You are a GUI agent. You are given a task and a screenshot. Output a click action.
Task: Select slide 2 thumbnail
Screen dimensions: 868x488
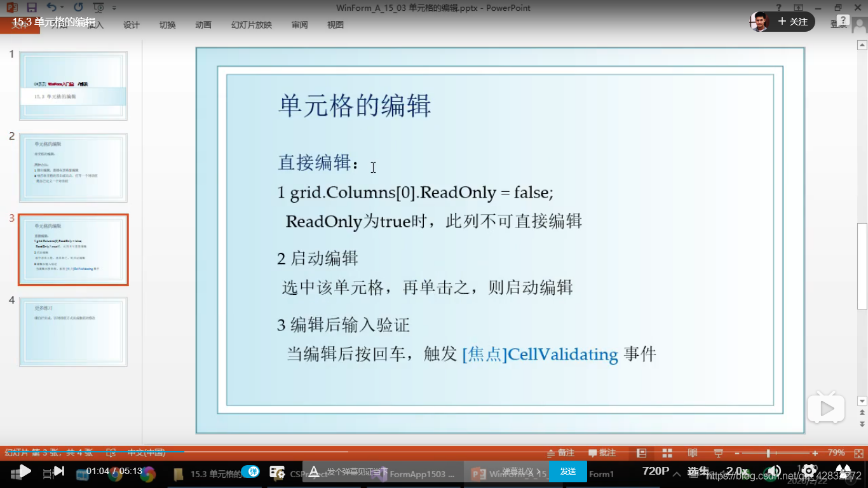pyautogui.click(x=73, y=168)
